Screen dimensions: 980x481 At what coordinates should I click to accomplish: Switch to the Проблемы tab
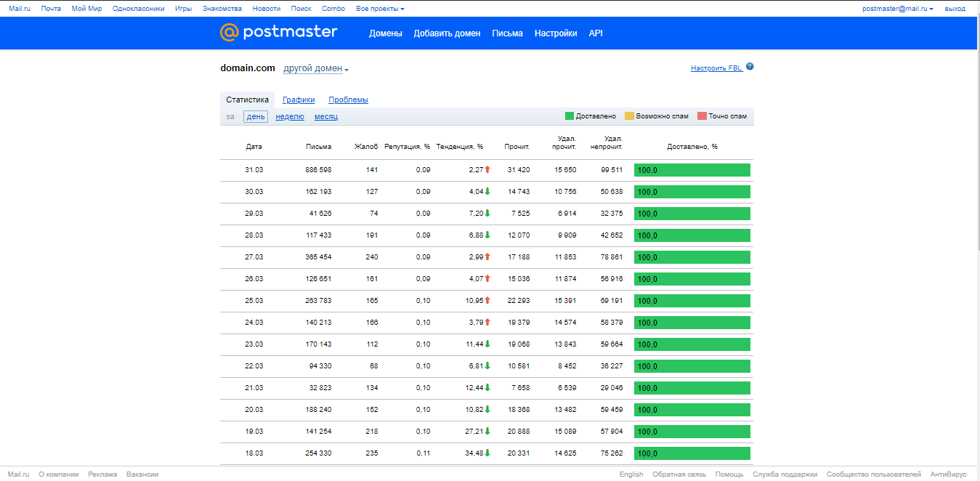(348, 100)
